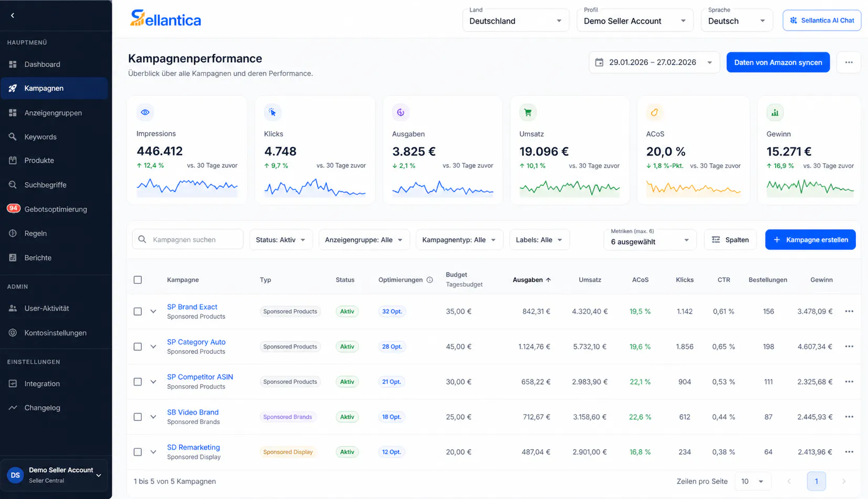
Task: Open the SD Remarketing campaign link
Action: tap(193, 448)
